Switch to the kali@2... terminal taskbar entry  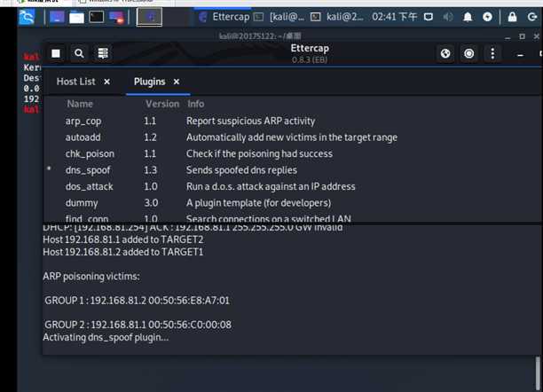pos(336,17)
